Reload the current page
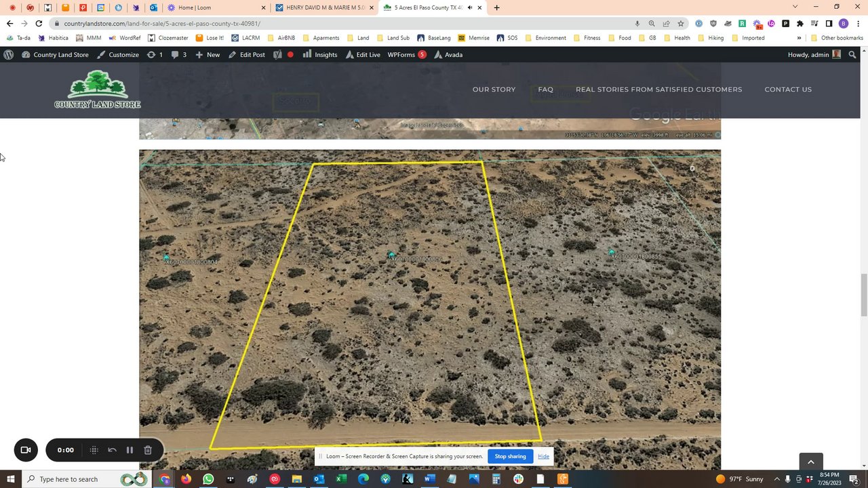Screen dimensions: 868x488 coord(39,23)
